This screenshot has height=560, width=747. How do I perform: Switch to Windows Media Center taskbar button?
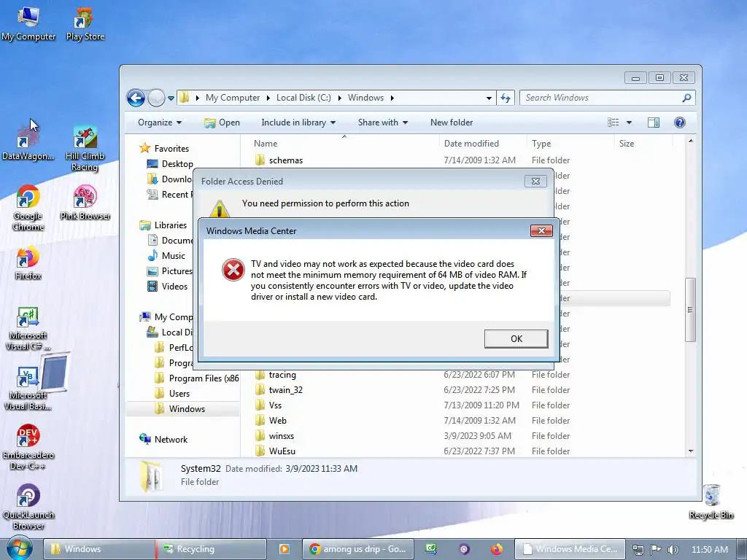[x=569, y=549]
